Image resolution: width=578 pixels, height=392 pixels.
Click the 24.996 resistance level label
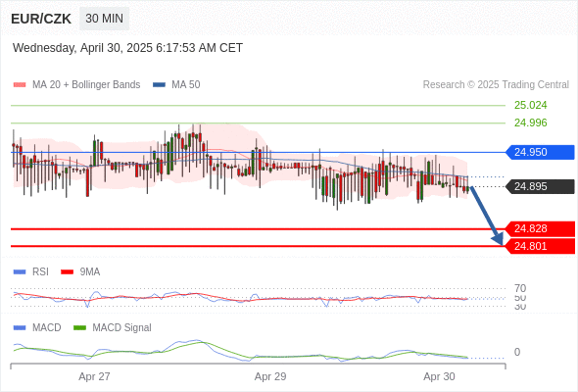tap(530, 122)
